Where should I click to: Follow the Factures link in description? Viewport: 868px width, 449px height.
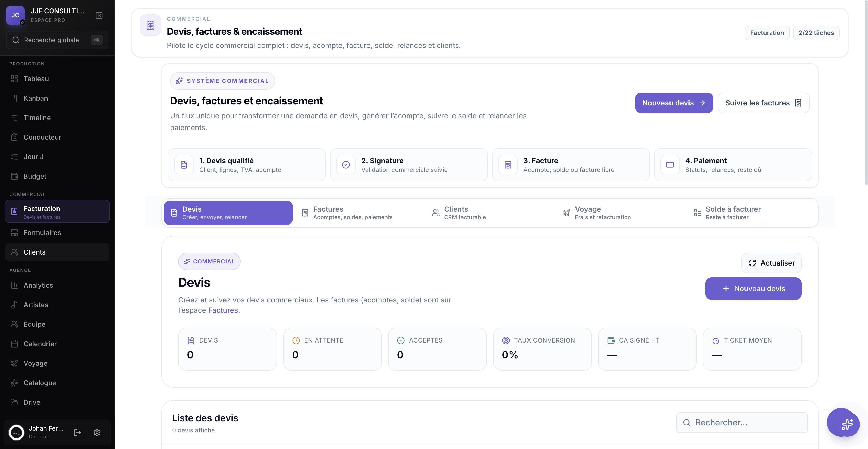click(x=223, y=310)
